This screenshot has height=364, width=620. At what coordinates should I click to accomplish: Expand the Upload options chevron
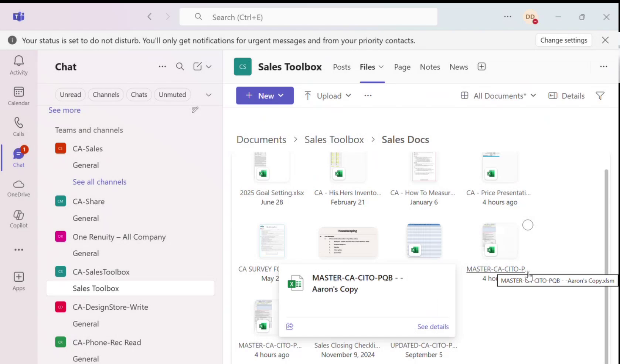coord(349,96)
